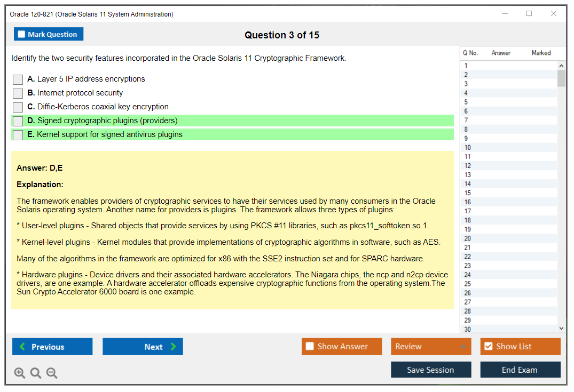Open the Review dropdown menu
Viewport: 574px width, 392px height.
tap(431, 347)
